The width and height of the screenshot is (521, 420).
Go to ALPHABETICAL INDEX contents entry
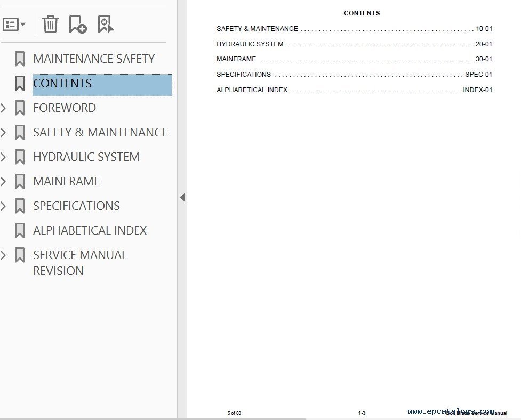[x=252, y=90]
